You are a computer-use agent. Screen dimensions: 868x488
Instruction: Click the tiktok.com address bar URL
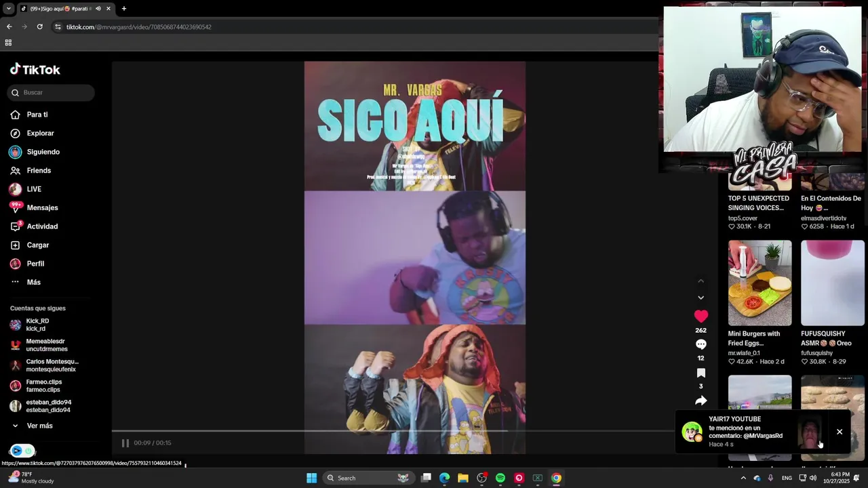(139, 27)
